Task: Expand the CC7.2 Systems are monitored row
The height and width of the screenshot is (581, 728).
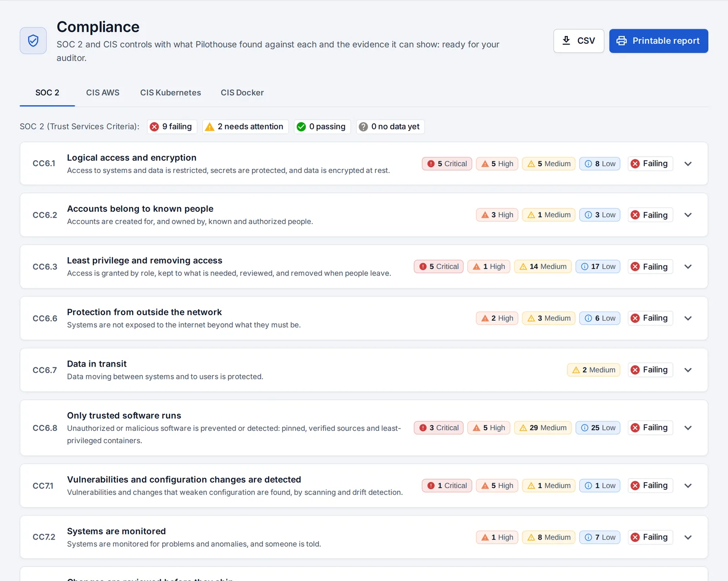Action: (x=364, y=537)
